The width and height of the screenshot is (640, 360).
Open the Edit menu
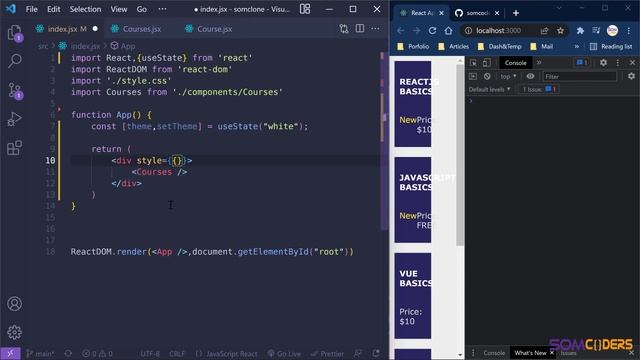click(x=53, y=9)
